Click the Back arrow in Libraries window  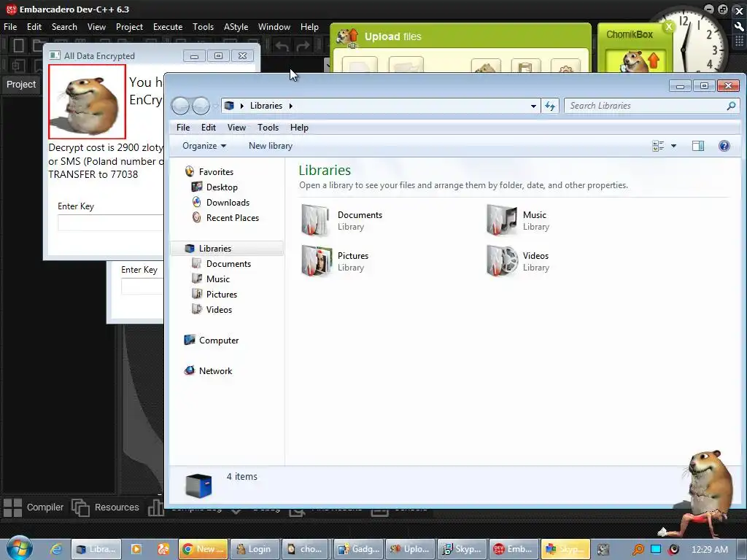click(x=181, y=106)
